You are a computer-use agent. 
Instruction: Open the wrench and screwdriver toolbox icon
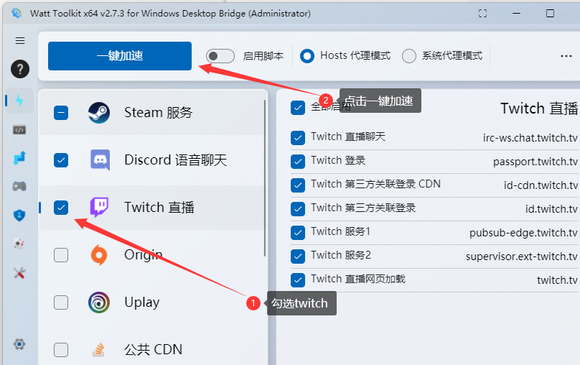(x=19, y=273)
